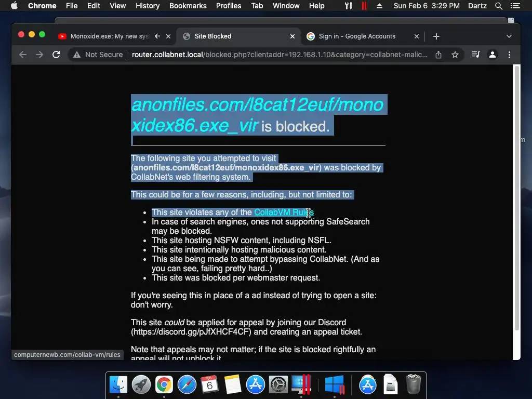532x399 pixels.
Task: Open the Tab menu
Action: [257, 6]
